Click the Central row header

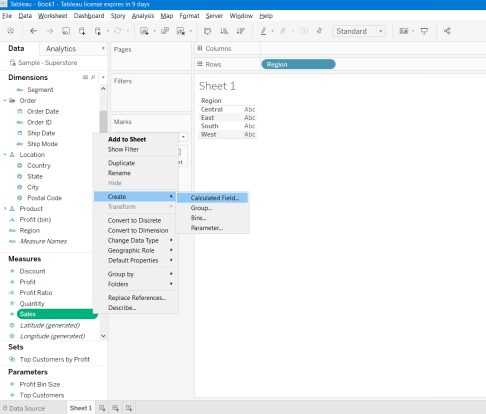click(x=212, y=109)
